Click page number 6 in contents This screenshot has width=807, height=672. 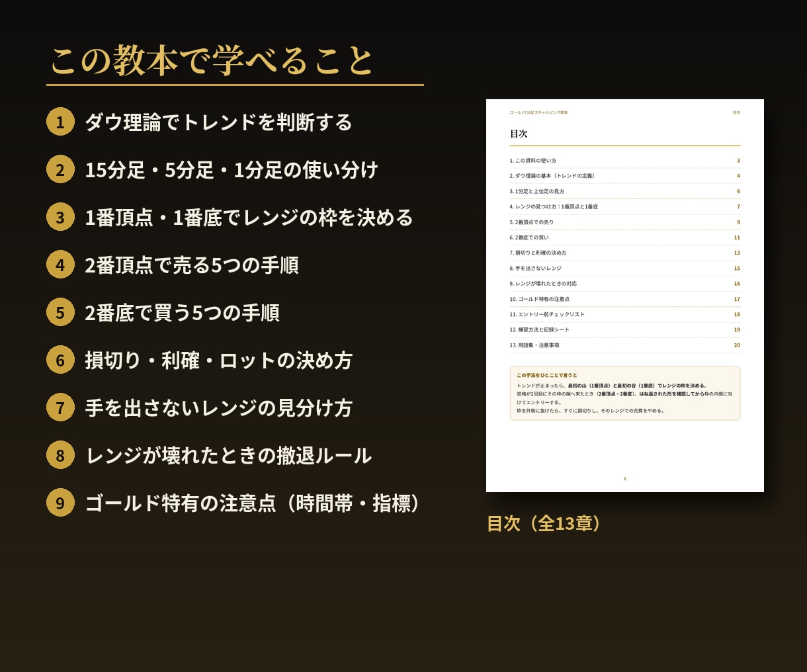pyautogui.click(x=738, y=191)
